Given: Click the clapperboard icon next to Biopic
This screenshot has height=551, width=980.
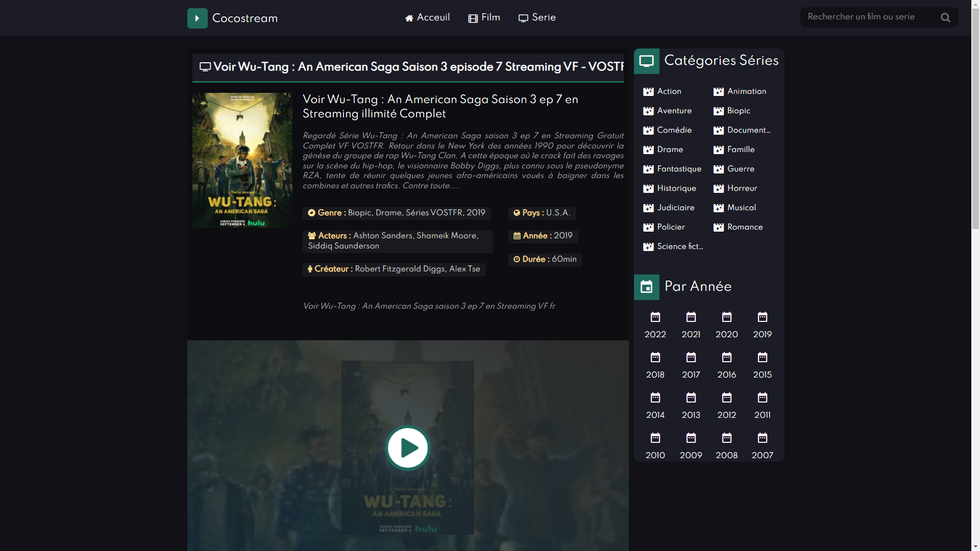Looking at the screenshot, I should (719, 111).
